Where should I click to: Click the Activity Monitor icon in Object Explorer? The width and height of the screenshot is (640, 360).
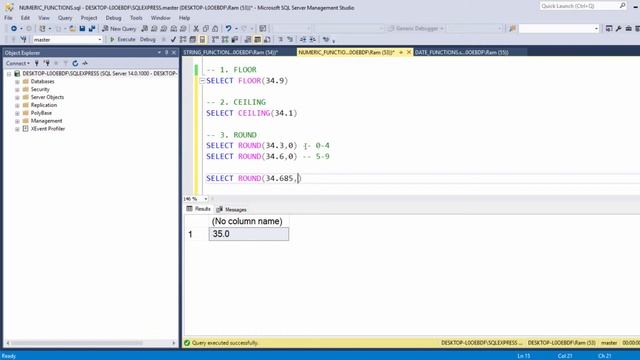[85, 63]
